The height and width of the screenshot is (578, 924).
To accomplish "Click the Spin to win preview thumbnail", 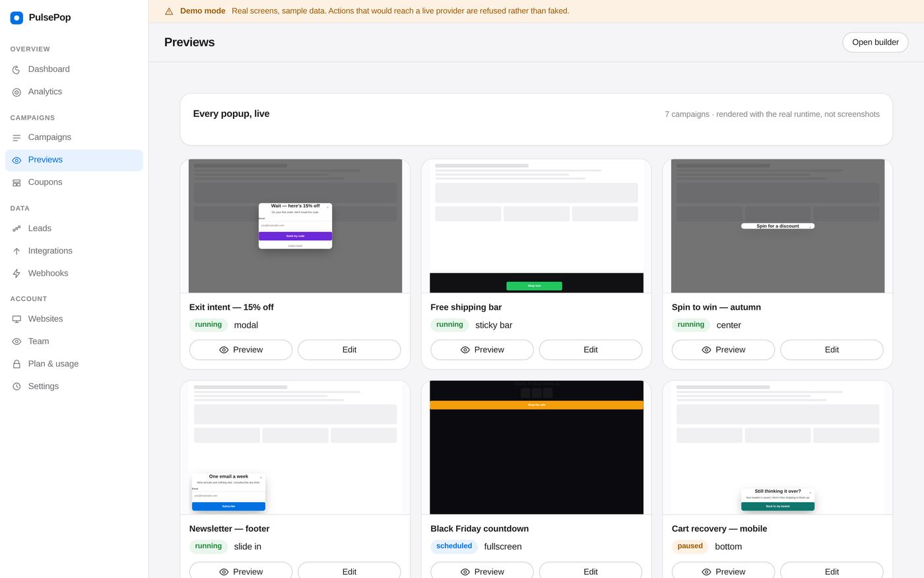I will (777, 226).
